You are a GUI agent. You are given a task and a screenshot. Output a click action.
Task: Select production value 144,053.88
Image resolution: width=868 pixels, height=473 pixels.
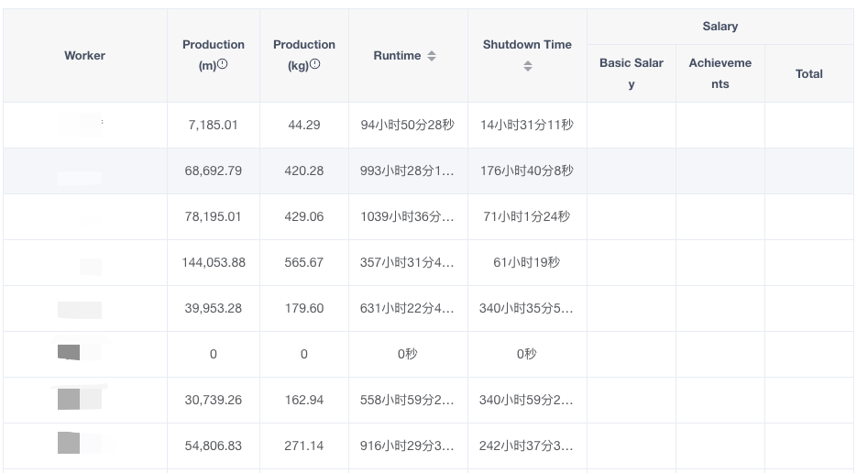pos(214,263)
